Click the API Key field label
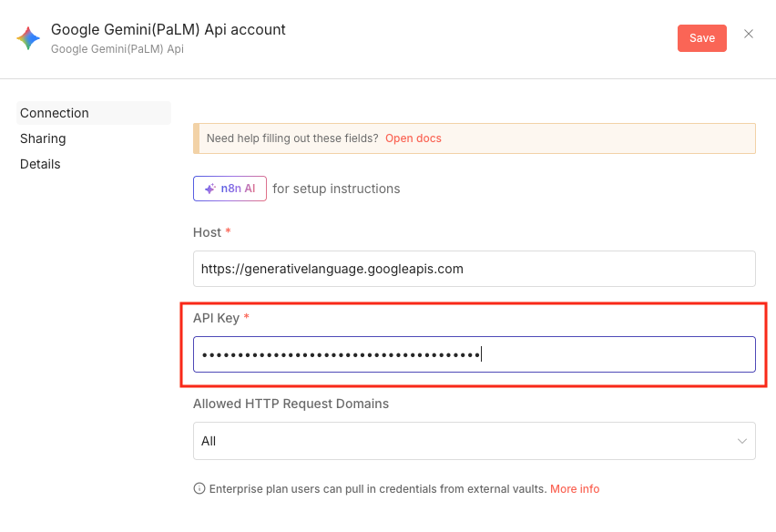The image size is (776, 532). pos(216,318)
